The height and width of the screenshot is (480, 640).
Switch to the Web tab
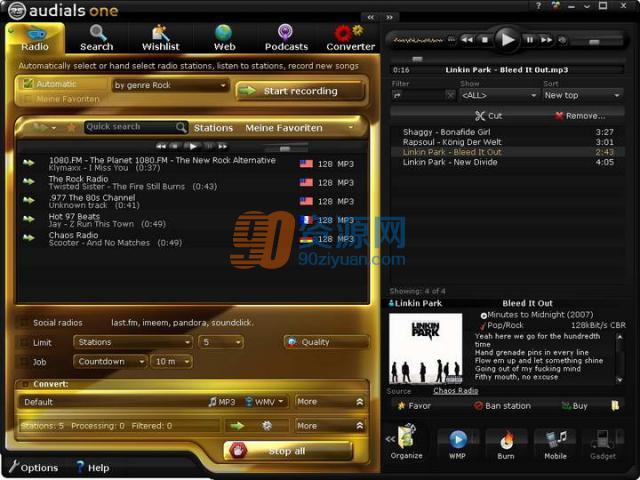[x=224, y=38]
